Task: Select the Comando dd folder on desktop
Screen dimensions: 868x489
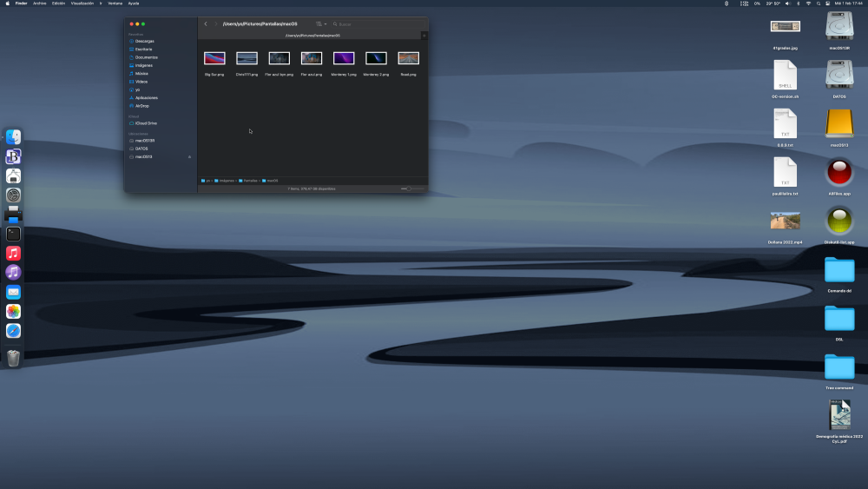Action: [839, 270]
